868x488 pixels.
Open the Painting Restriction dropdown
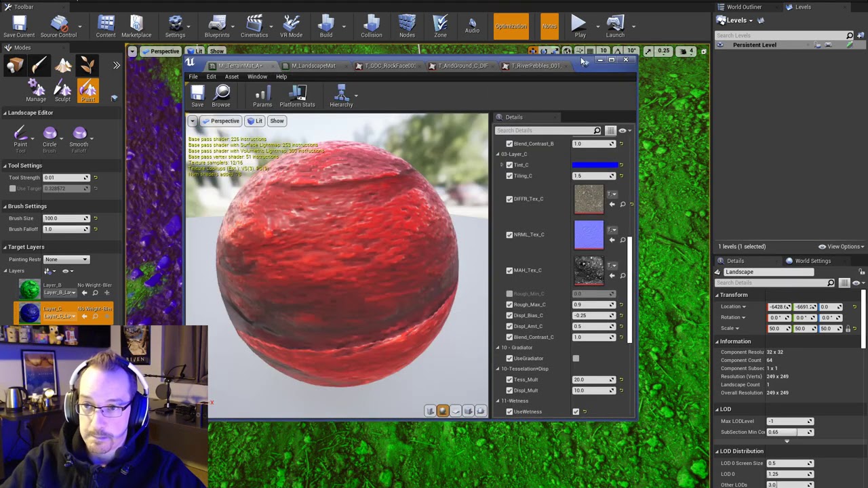pos(66,260)
